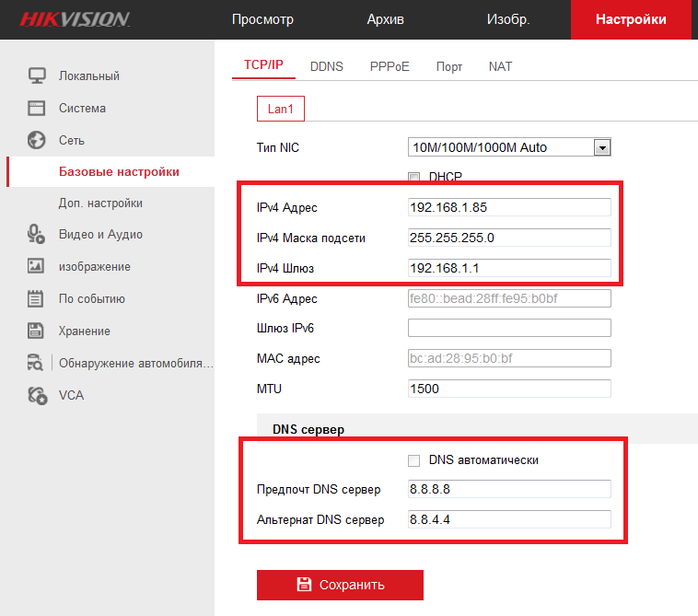Click the Network globe icon in sidebar
Screen dimensions: 698x616
pyautogui.click(x=37, y=141)
